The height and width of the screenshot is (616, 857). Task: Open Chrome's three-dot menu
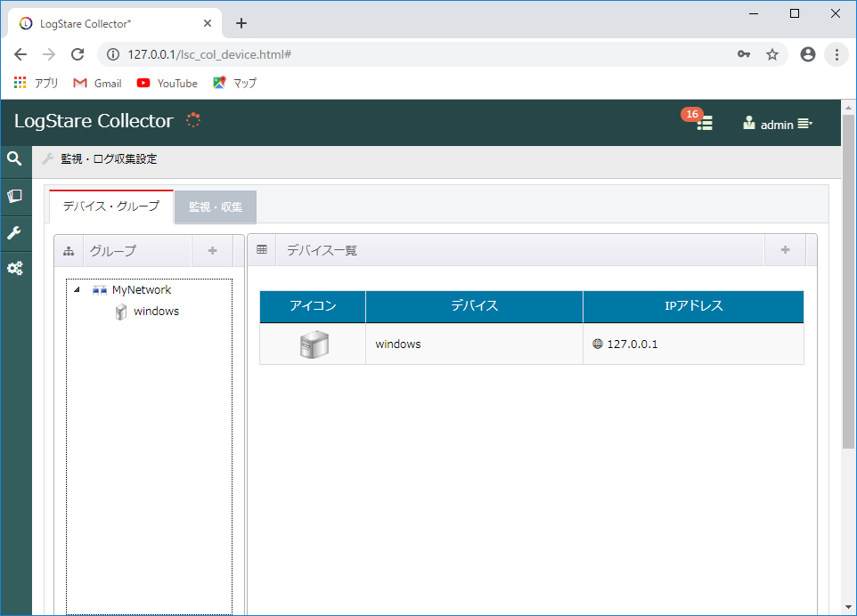pos(837,54)
